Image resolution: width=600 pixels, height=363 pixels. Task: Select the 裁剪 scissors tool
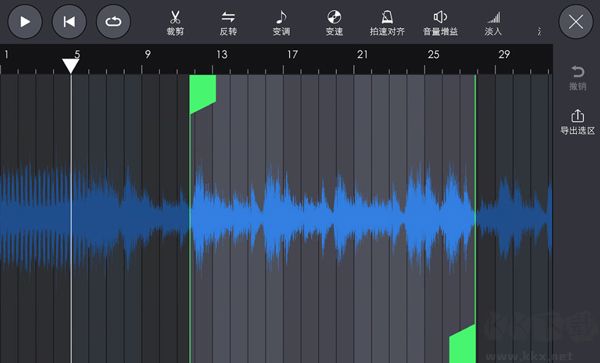point(175,23)
